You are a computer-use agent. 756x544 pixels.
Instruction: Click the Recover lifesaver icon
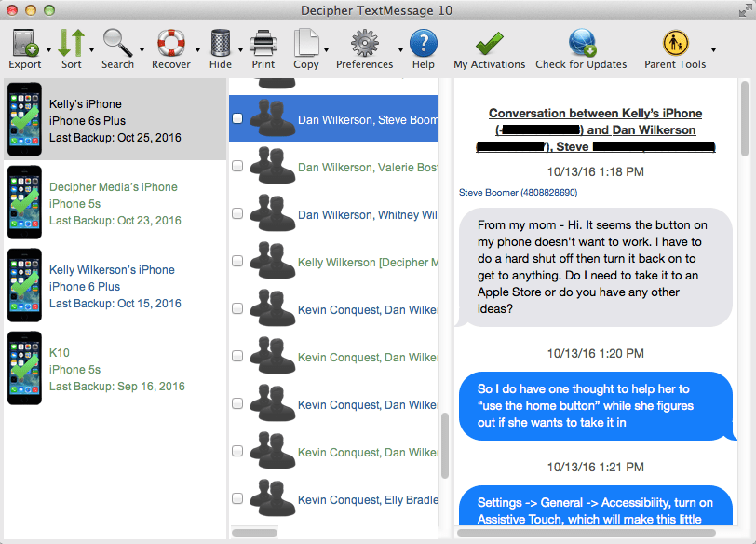(x=171, y=42)
